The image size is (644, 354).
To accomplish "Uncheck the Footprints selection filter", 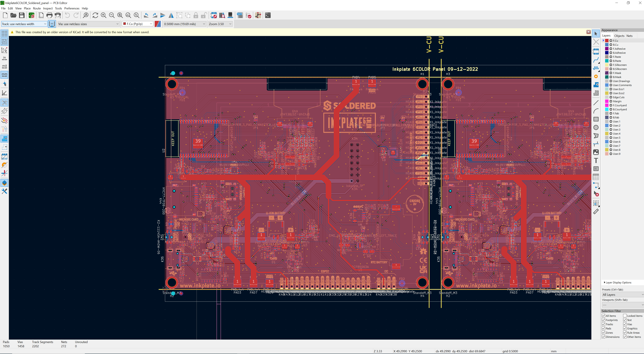I will (603, 320).
